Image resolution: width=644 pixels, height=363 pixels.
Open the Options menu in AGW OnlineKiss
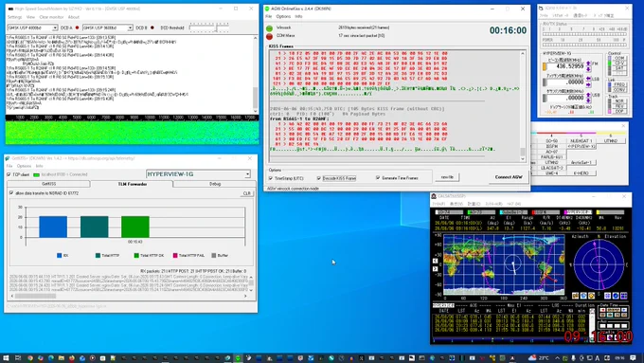[x=283, y=16]
